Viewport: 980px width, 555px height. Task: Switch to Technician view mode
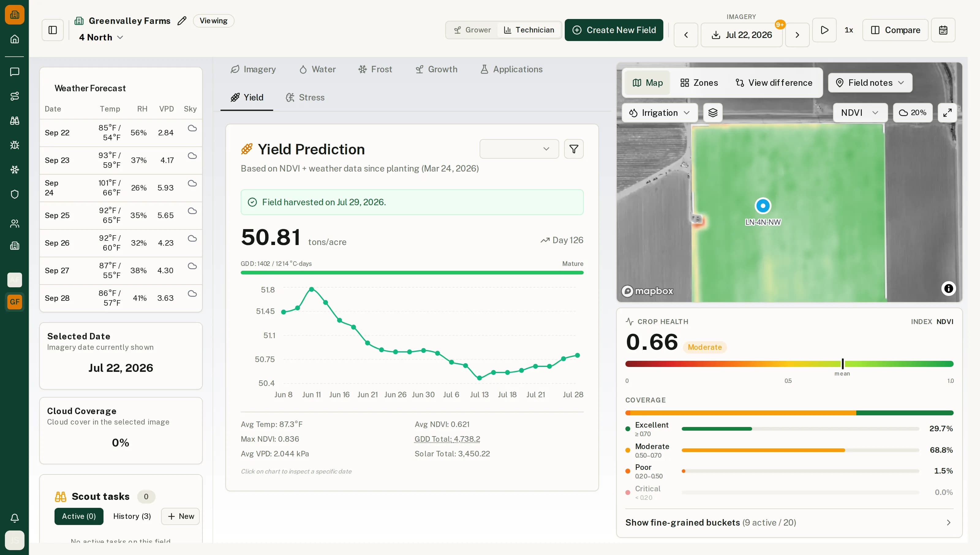529,30
